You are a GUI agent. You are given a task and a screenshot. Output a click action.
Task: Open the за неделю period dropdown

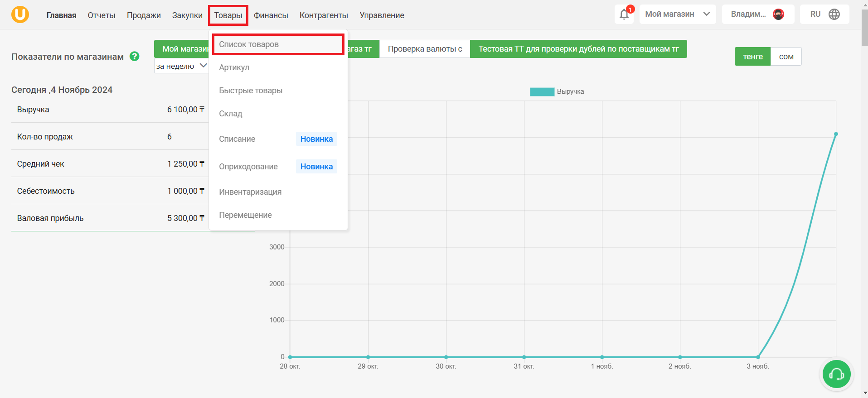[181, 66]
